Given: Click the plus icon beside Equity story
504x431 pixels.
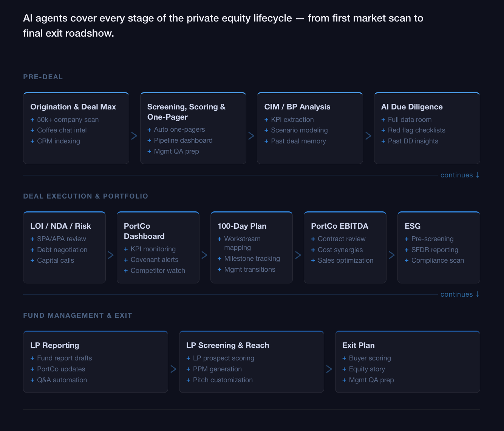Looking at the screenshot, I should click(x=344, y=369).
